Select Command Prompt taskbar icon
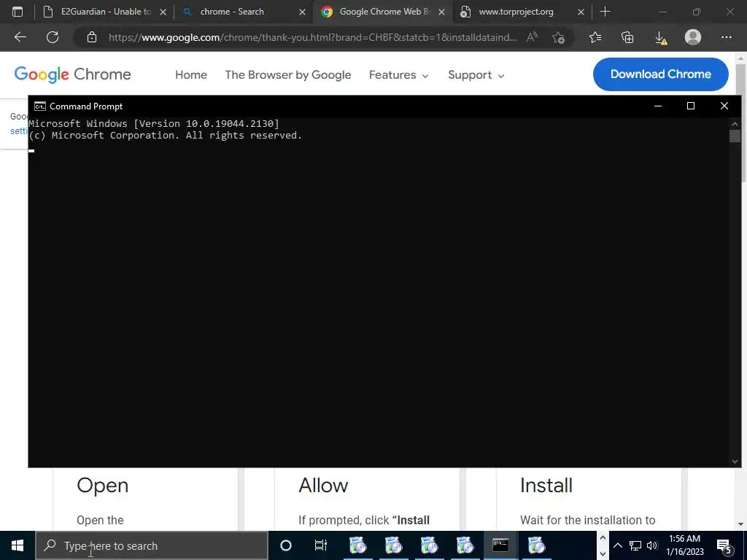This screenshot has height=560, width=747. pyautogui.click(x=500, y=545)
